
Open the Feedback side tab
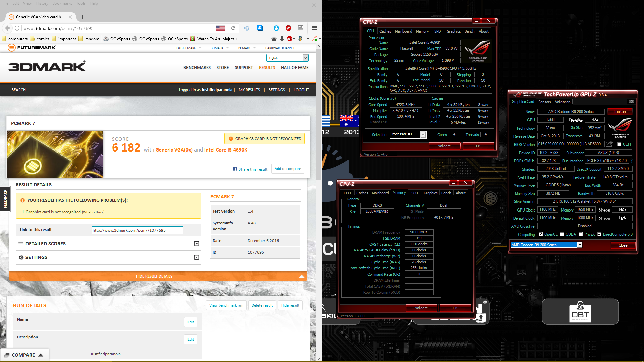5,199
